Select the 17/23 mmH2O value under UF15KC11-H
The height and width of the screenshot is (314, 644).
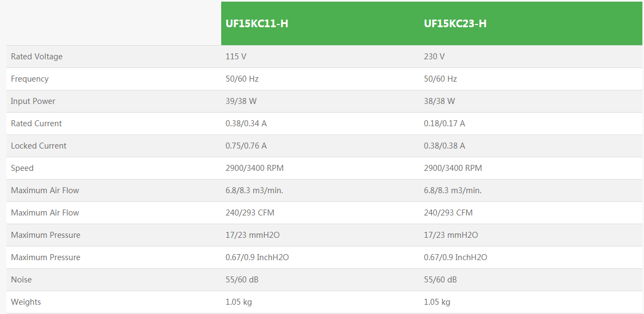253,235
